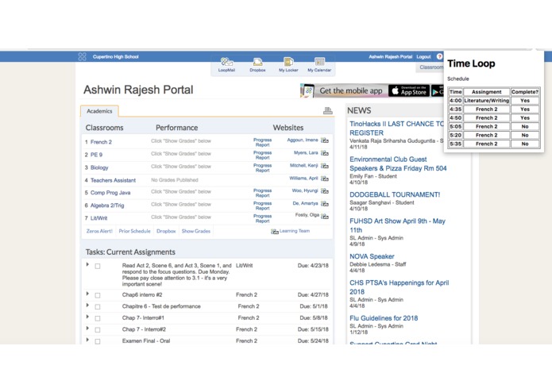Email teacher Aggoun, Imene via mail icon
Image resolution: width=552 pixels, height=392 pixels.
coord(325,140)
